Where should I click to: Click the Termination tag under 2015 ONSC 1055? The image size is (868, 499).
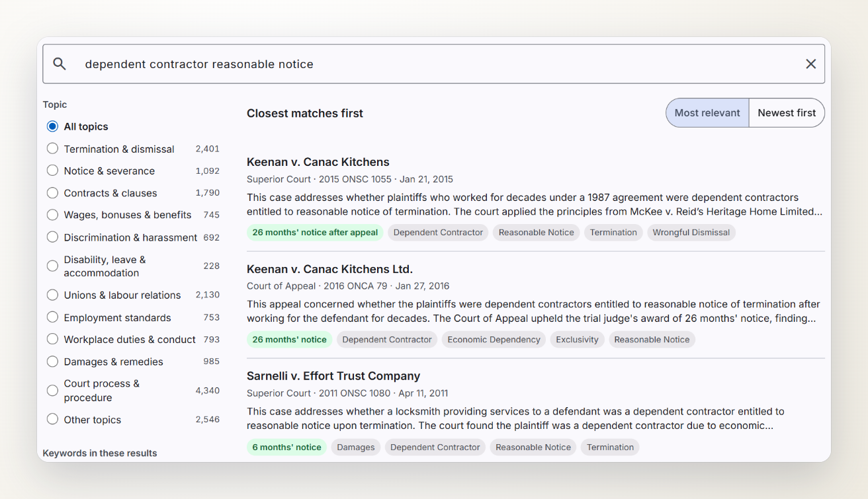click(613, 233)
